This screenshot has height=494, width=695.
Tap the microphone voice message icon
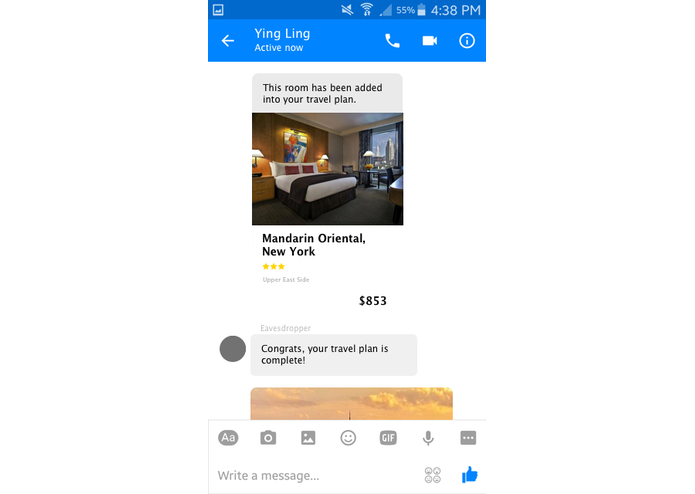(x=428, y=438)
